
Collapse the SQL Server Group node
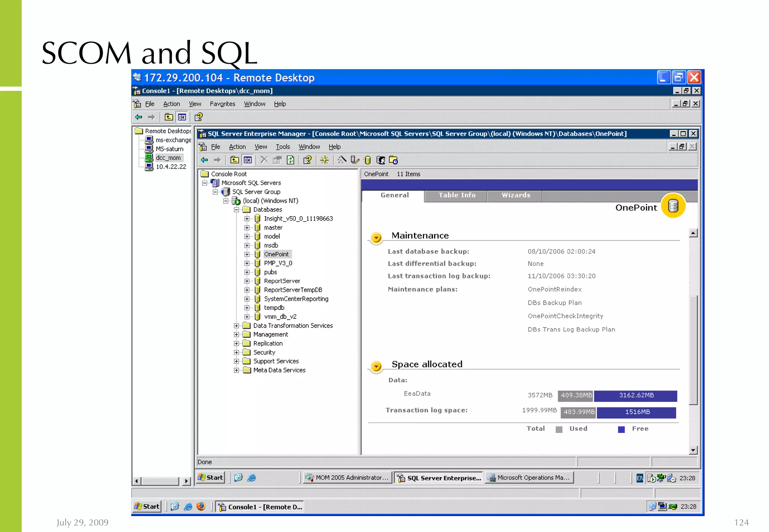[215, 192]
